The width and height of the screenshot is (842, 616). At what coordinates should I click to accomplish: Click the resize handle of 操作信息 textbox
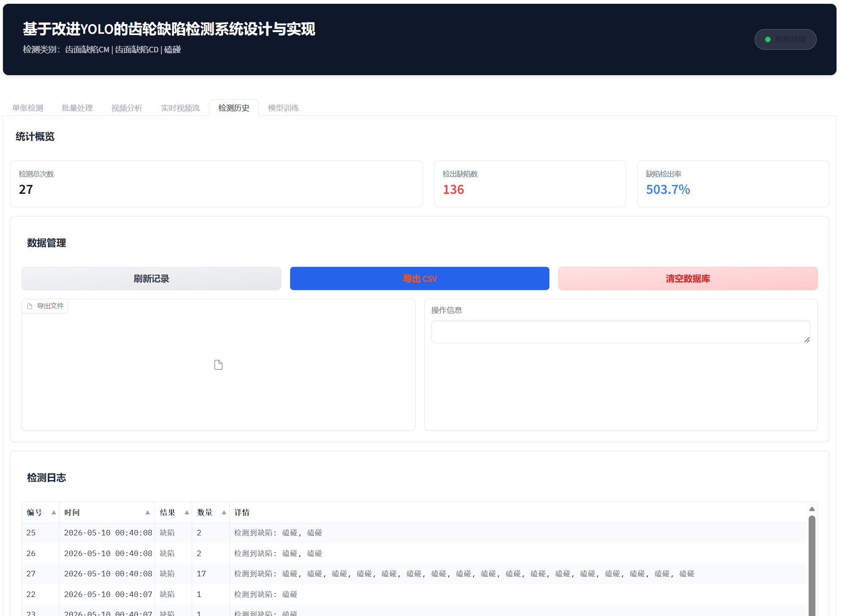(807, 340)
